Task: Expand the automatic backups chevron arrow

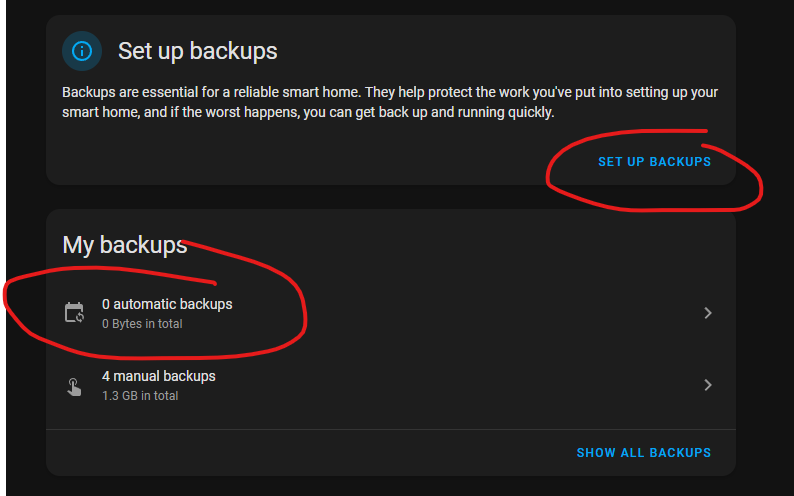Action: [708, 313]
